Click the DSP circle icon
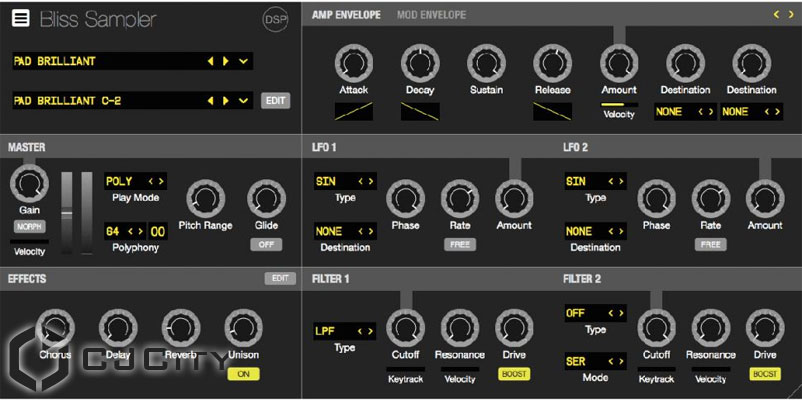This screenshot has height=400, width=802. pyautogui.click(x=275, y=19)
